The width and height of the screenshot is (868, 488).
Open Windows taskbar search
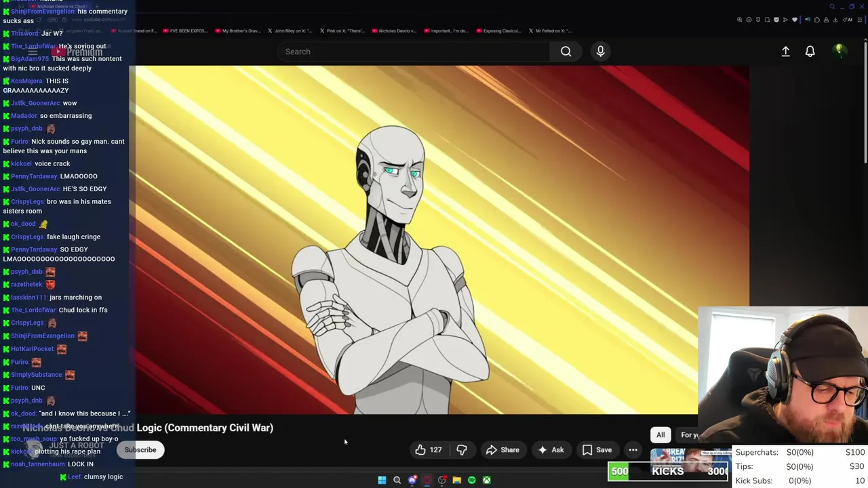click(397, 480)
